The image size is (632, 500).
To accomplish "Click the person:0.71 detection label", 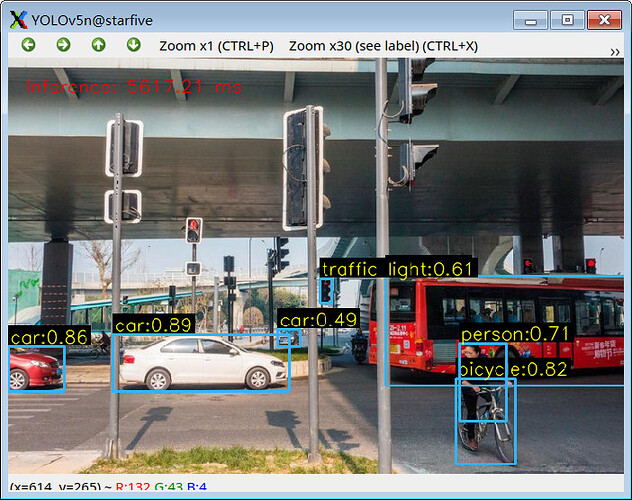I will click(x=515, y=333).
